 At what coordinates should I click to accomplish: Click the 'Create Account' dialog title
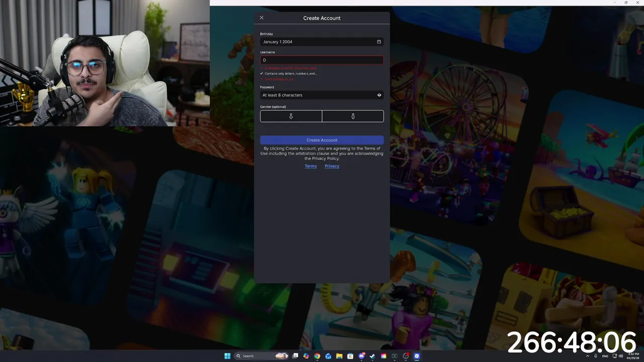pyautogui.click(x=322, y=18)
